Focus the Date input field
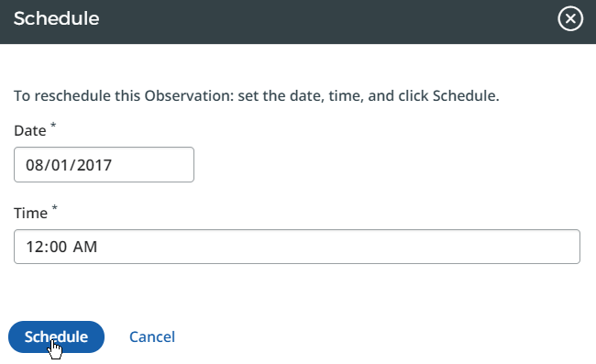The height and width of the screenshot is (364, 596). (104, 164)
